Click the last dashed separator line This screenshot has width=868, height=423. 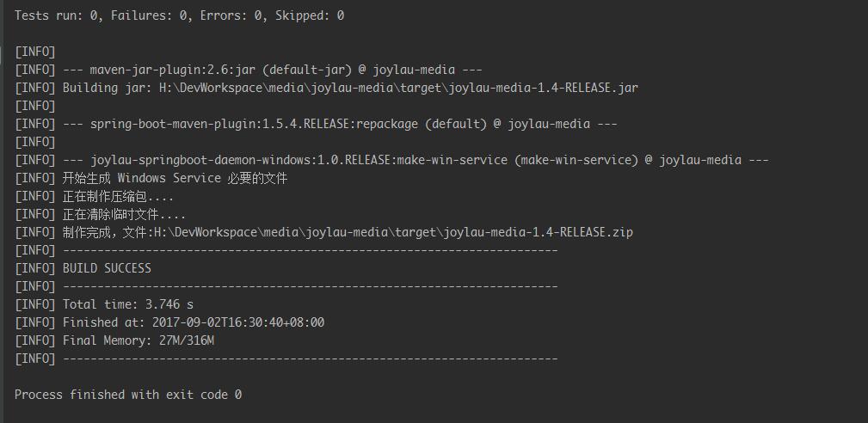coord(286,359)
